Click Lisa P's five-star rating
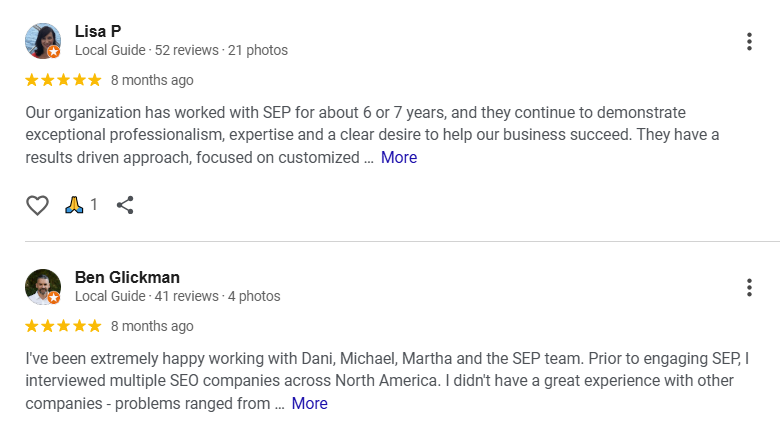The height and width of the screenshot is (423, 780). point(63,80)
